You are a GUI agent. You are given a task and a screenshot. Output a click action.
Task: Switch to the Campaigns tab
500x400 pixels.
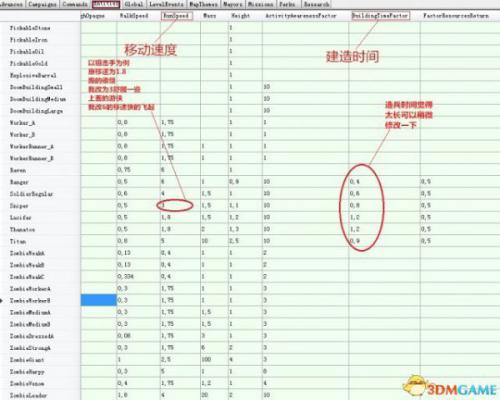point(42,4)
